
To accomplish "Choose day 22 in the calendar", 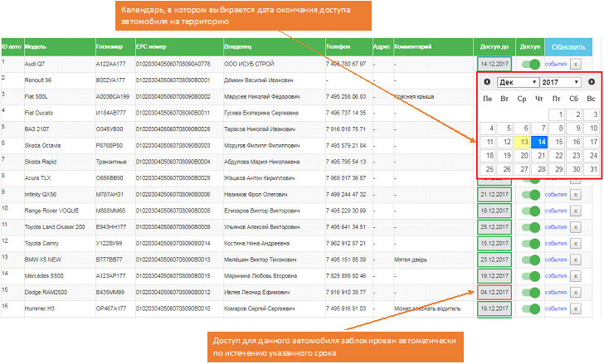I will coord(557,155).
